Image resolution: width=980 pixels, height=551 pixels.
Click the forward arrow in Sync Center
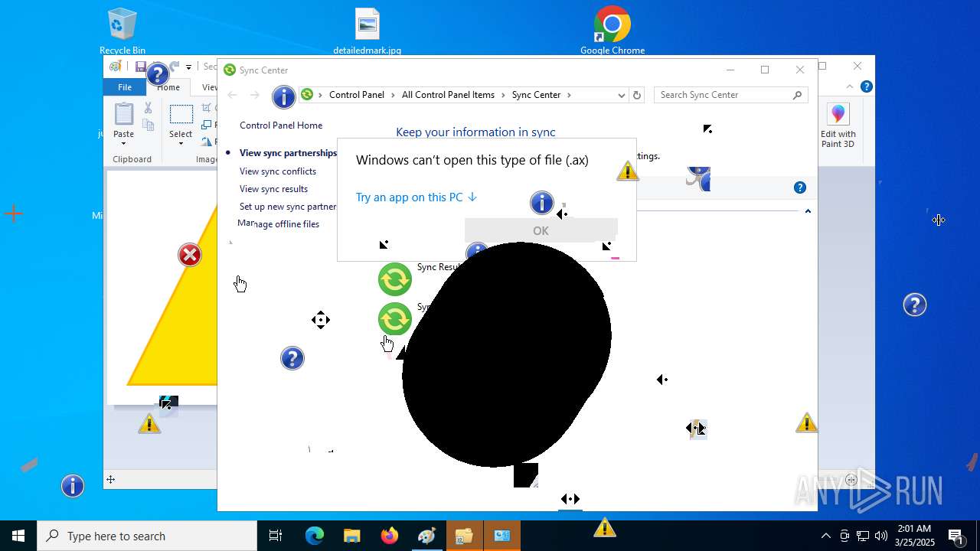coord(255,95)
